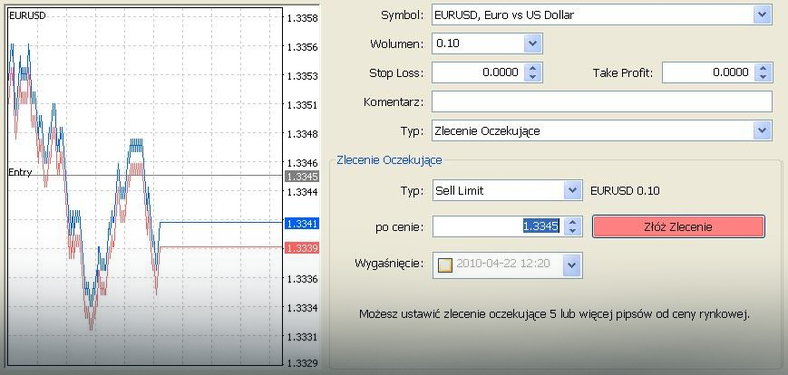Expand the upper Typ Zlecenie Oczekujące dropdown
788x375 pixels.
pos(762,131)
